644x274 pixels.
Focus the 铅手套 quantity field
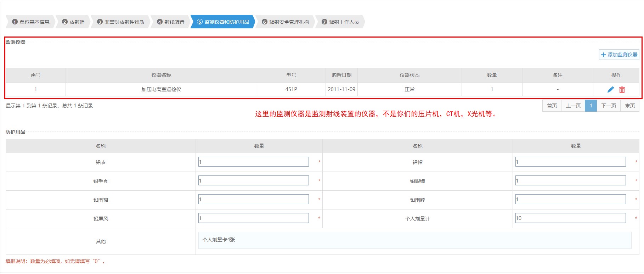(x=254, y=181)
